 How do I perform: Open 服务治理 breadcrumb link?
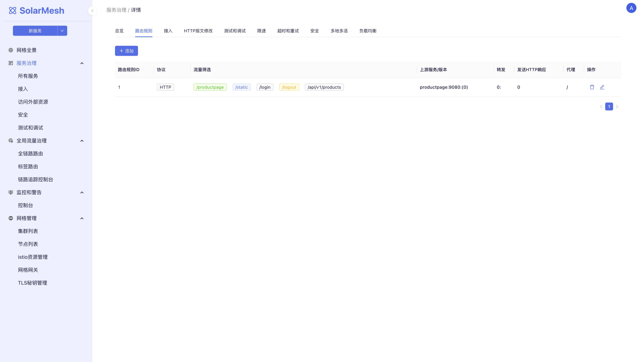pos(116,10)
